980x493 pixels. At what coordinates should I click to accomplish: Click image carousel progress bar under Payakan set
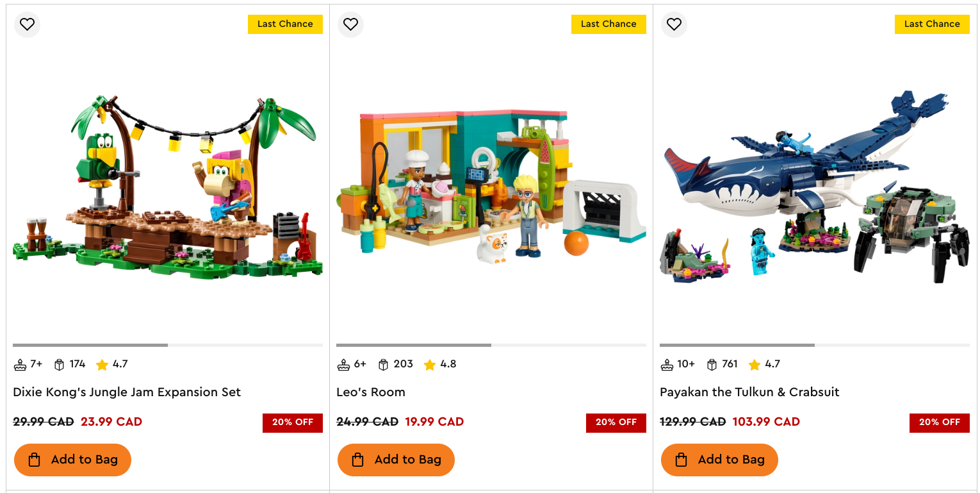click(x=815, y=345)
